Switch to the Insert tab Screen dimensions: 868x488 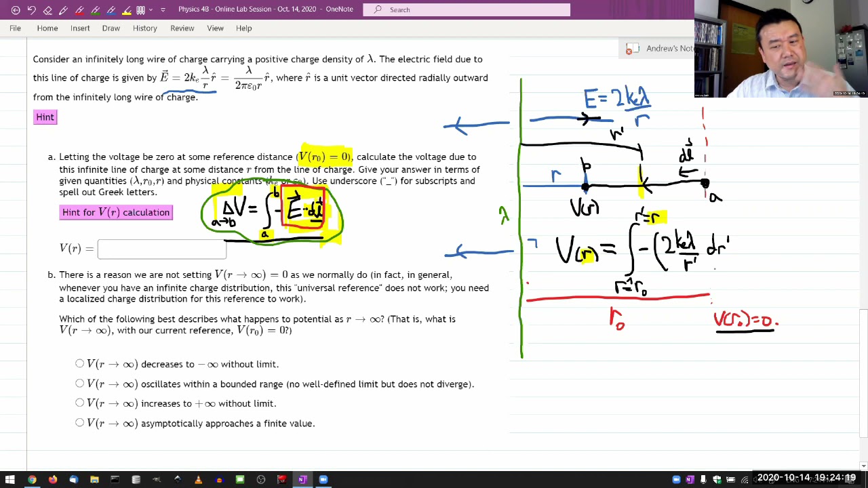click(80, 28)
